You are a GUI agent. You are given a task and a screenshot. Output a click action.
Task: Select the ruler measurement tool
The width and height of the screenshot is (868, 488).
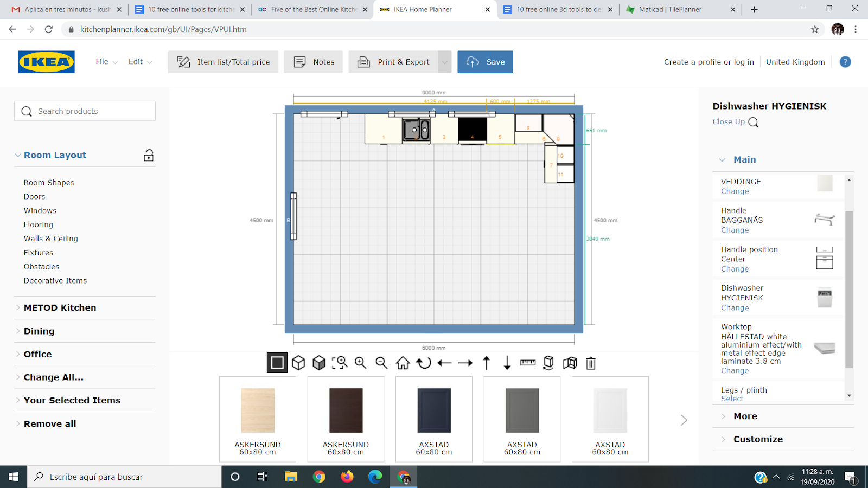528,363
